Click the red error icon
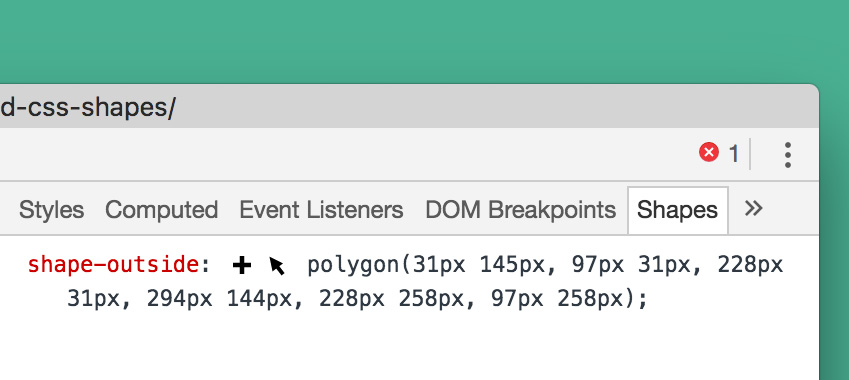 708,153
